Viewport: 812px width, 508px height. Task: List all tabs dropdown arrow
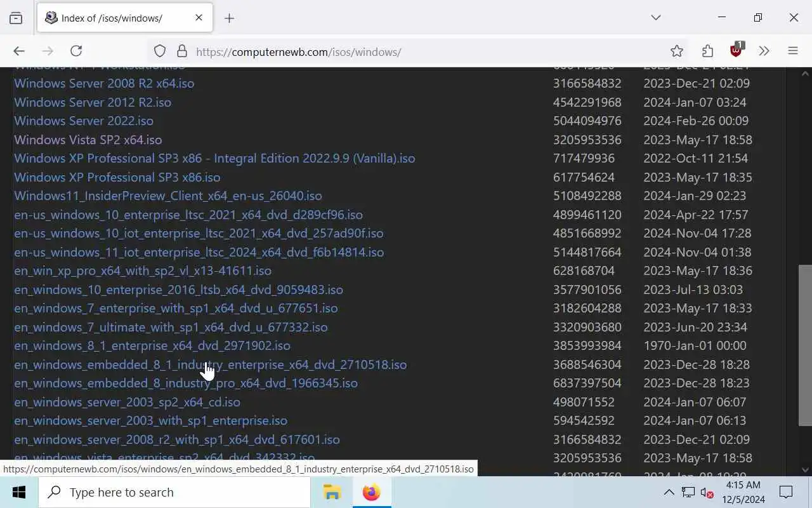click(656, 18)
